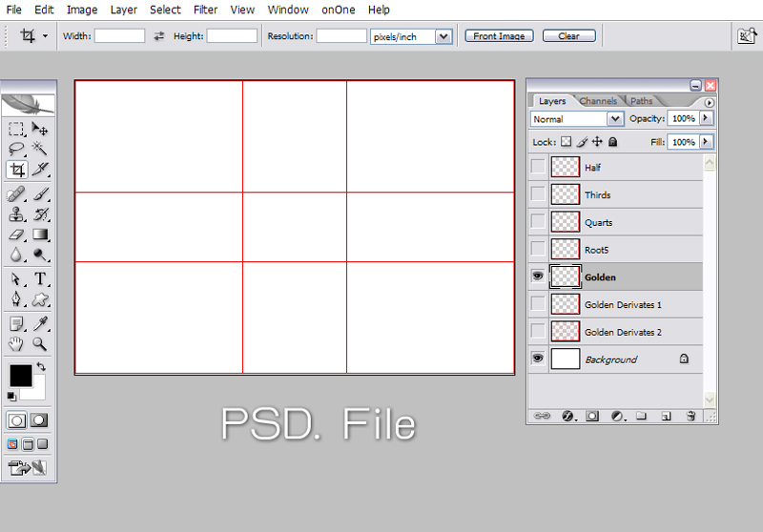Open the Fill slider arrow
This screenshot has width=763, height=532.
(706, 141)
